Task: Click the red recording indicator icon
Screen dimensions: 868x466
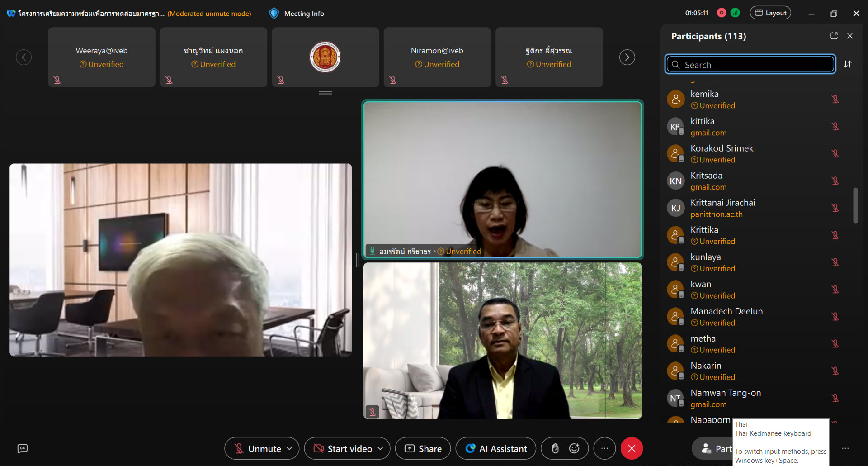Action: 722,13
